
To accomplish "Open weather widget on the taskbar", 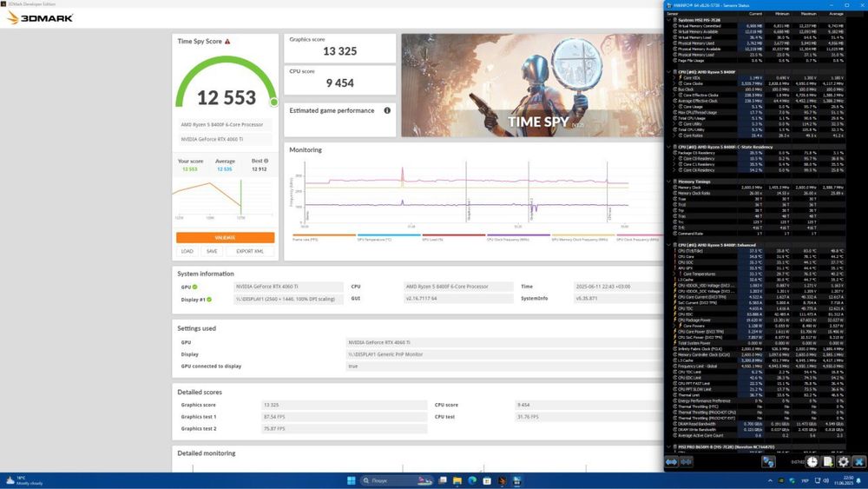I will [x=23, y=480].
